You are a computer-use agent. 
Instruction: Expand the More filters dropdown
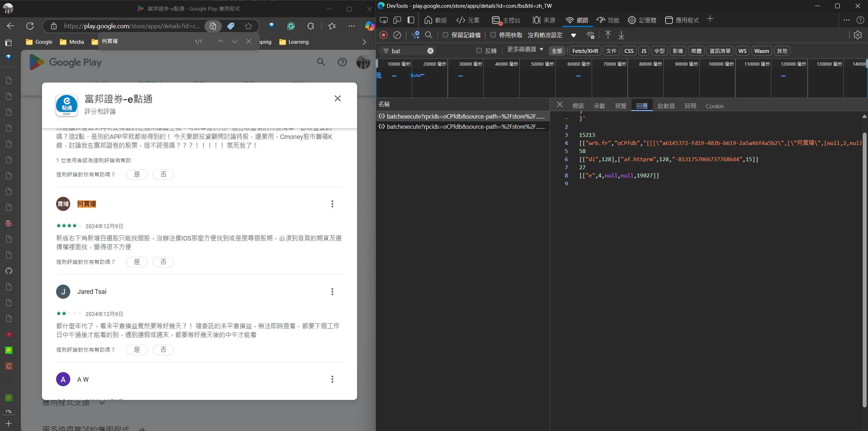(525, 50)
